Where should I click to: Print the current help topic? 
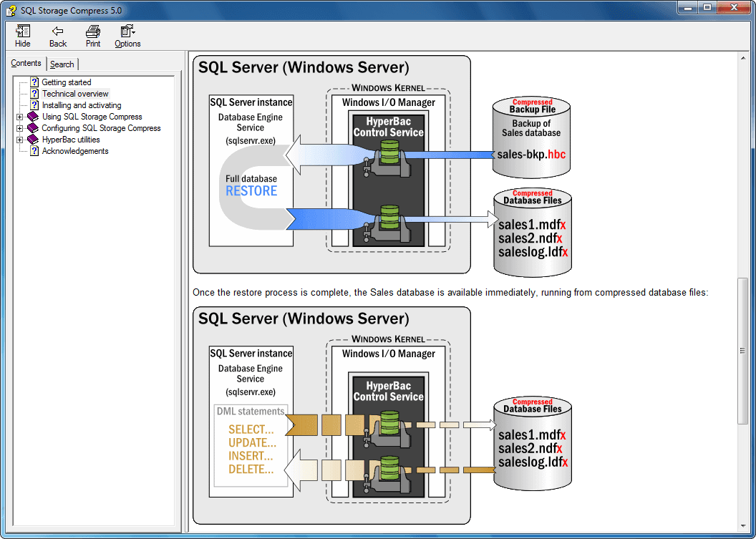tap(93, 37)
